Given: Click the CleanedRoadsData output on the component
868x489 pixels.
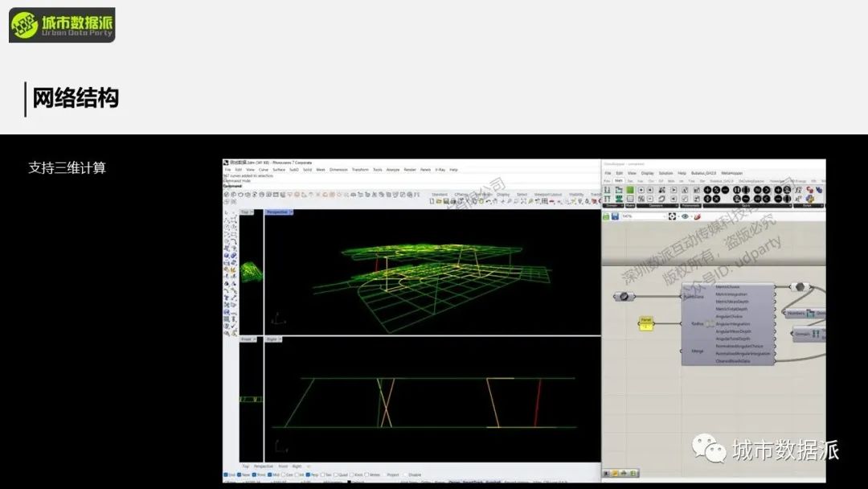Looking at the screenshot, I should coord(733,361).
